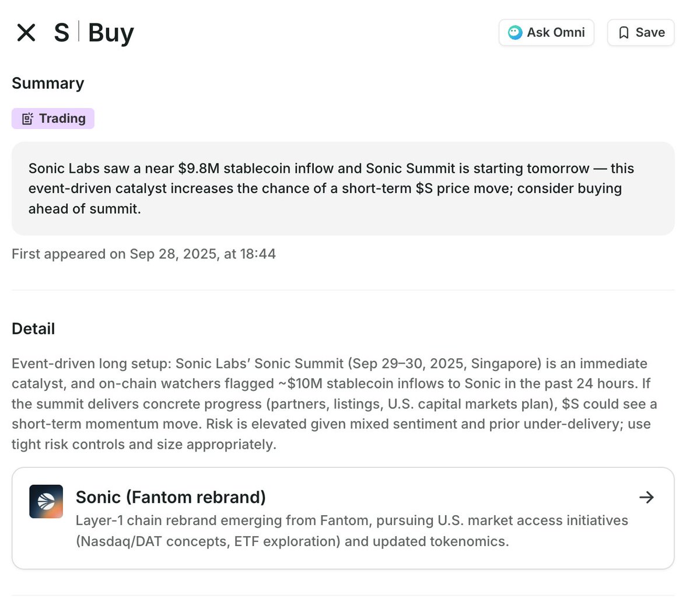Click the First appeared timestamp text
This screenshot has width=700, height=598.
[143, 254]
